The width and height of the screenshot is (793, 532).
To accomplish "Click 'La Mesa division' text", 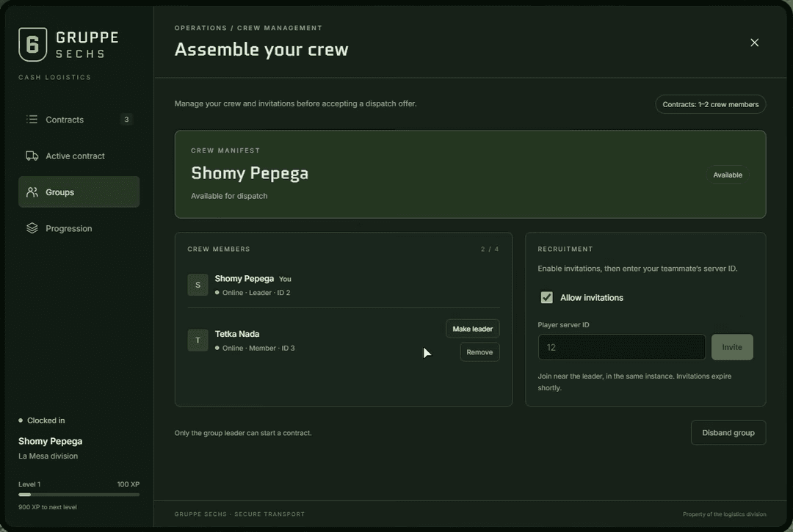I will coord(48,456).
